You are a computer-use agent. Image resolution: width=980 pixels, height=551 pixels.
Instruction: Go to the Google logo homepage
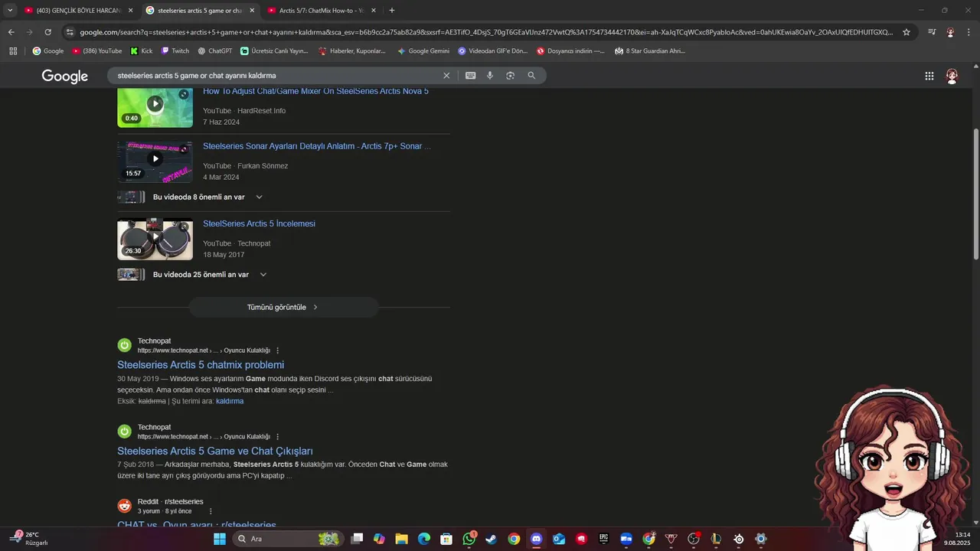point(65,77)
